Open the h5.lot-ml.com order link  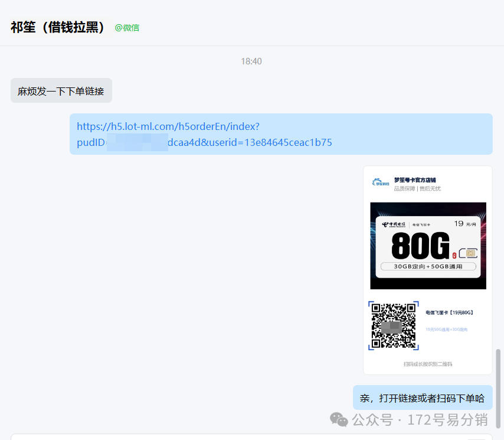204,134
